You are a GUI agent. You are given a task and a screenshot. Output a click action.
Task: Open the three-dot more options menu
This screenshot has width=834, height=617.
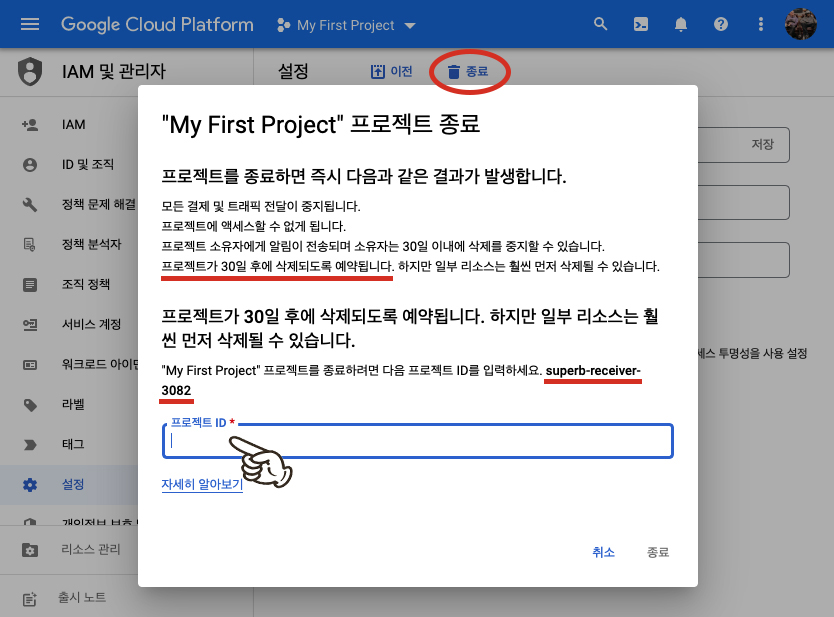pos(761,24)
